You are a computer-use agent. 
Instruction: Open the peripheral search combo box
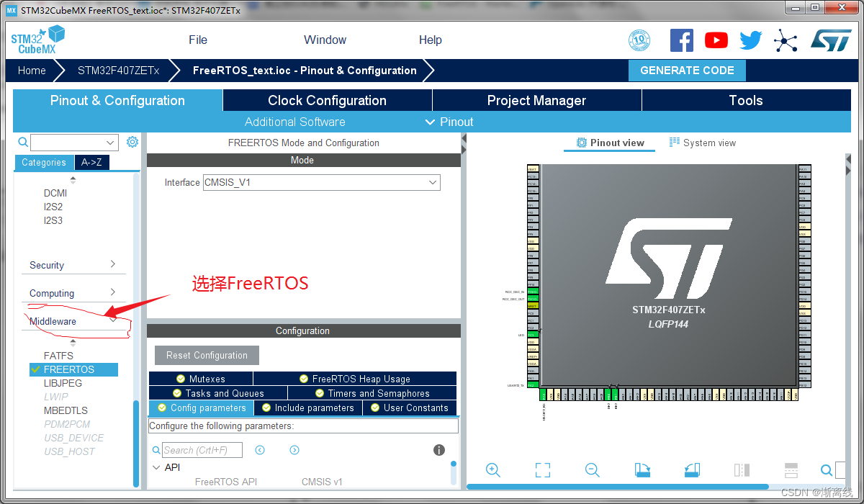(74, 143)
